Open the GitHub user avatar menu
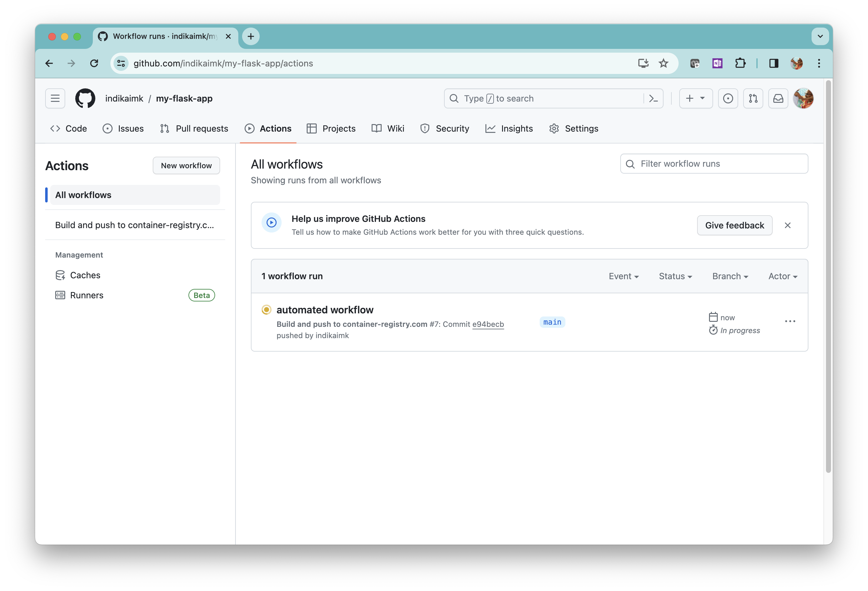Image resolution: width=868 pixels, height=591 pixels. [803, 99]
